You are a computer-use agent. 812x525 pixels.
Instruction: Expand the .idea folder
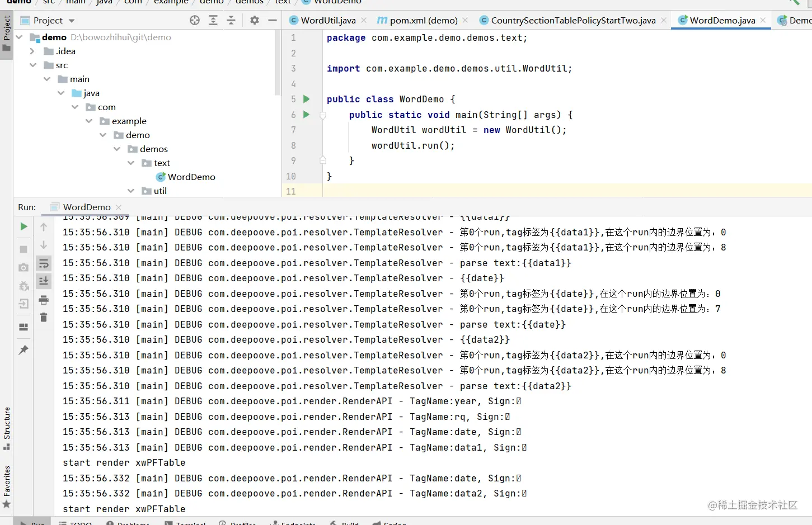point(32,51)
